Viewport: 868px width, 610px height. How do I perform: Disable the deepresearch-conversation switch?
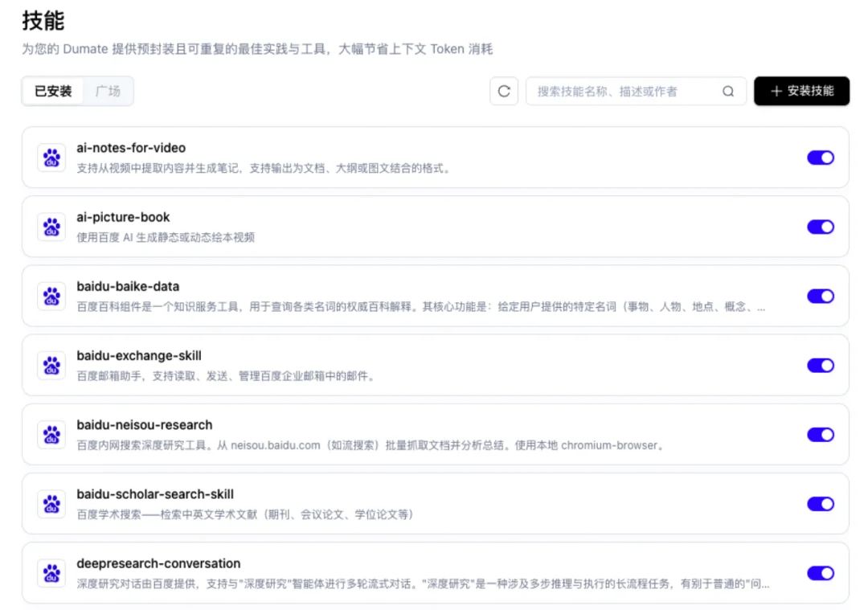(x=821, y=573)
